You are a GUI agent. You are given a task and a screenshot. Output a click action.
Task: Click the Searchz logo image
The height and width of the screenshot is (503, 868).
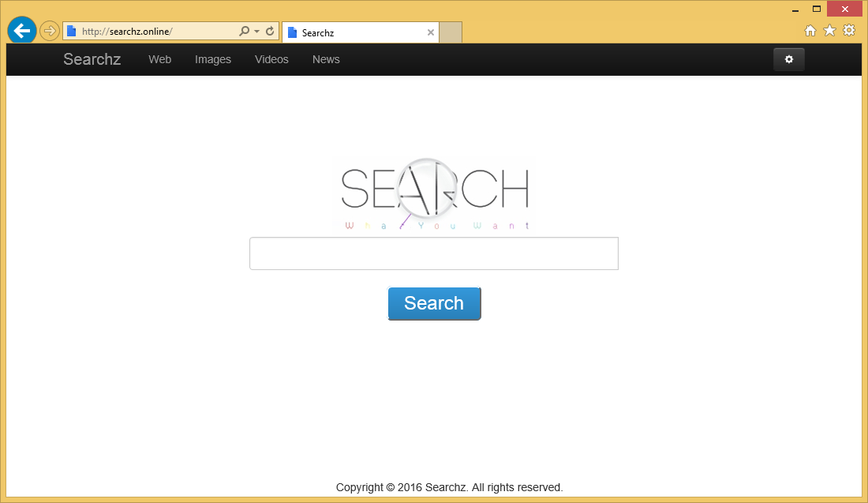coord(434,192)
